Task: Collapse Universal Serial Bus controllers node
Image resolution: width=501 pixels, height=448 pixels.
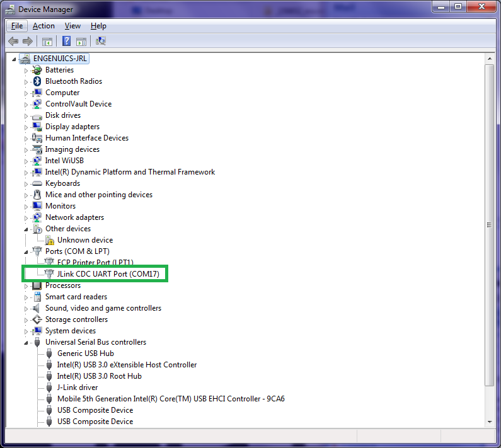Action: 26,343
